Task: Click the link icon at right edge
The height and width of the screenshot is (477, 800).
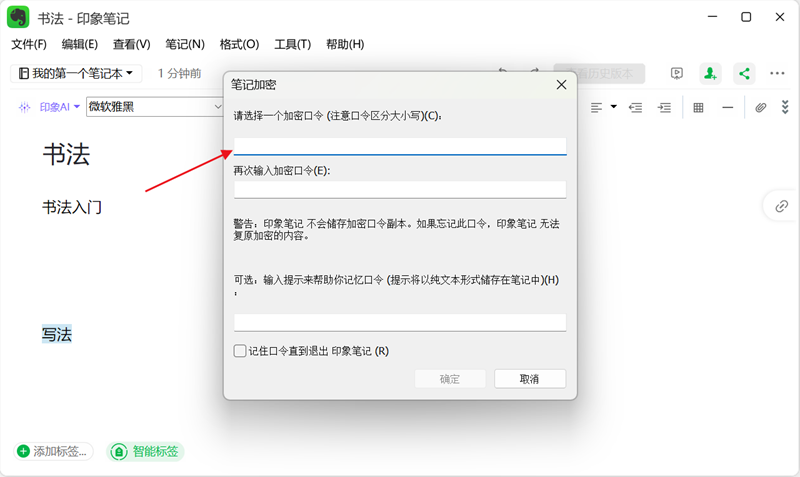Action: coord(782,206)
